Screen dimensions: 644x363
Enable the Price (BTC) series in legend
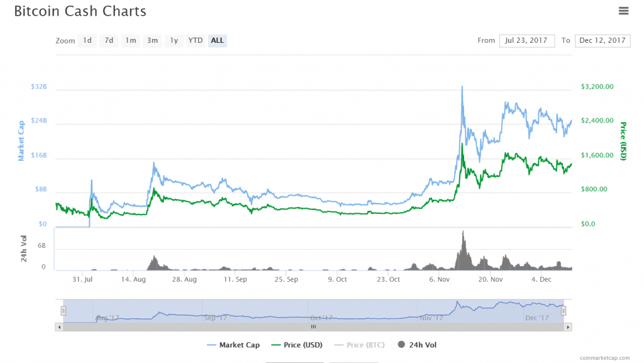click(360, 345)
